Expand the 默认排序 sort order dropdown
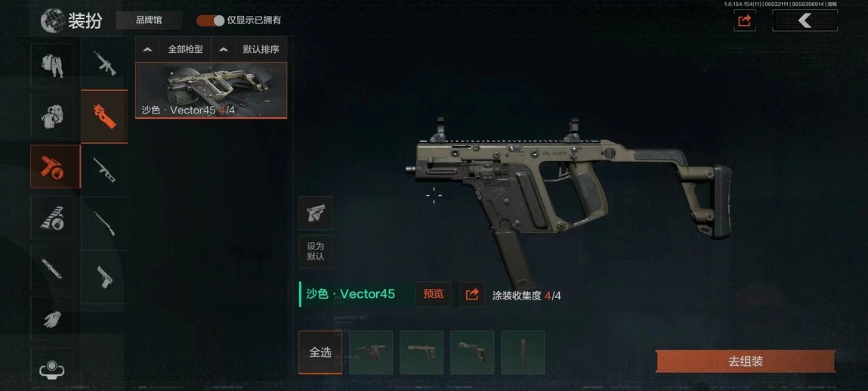The image size is (868, 391). [249, 49]
